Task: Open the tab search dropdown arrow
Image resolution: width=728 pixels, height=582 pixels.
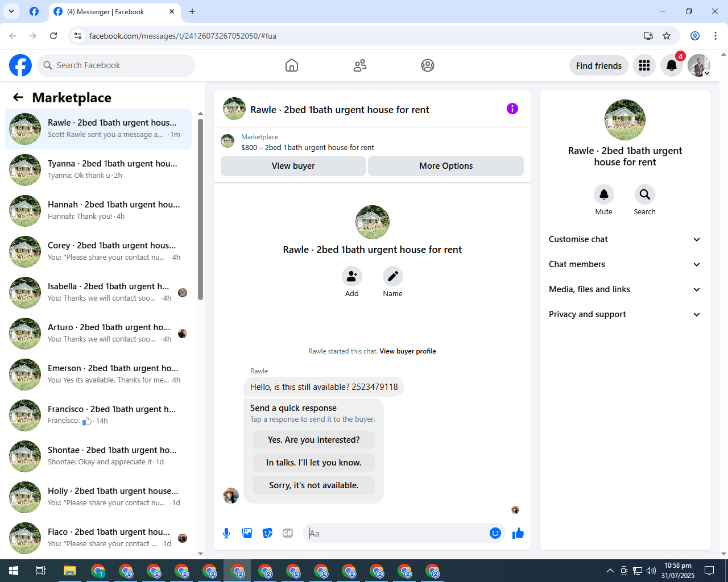Action: pos(11,11)
